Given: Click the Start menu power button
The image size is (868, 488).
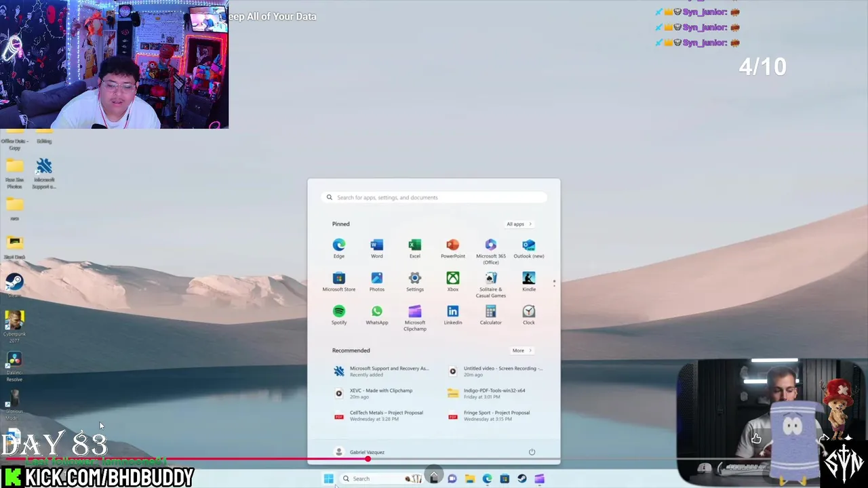Looking at the screenshot, I should pos(532,452).
